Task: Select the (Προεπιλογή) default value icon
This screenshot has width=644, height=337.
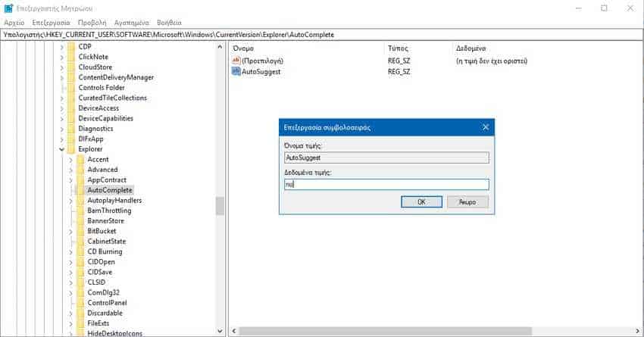Action: [236, 61]
